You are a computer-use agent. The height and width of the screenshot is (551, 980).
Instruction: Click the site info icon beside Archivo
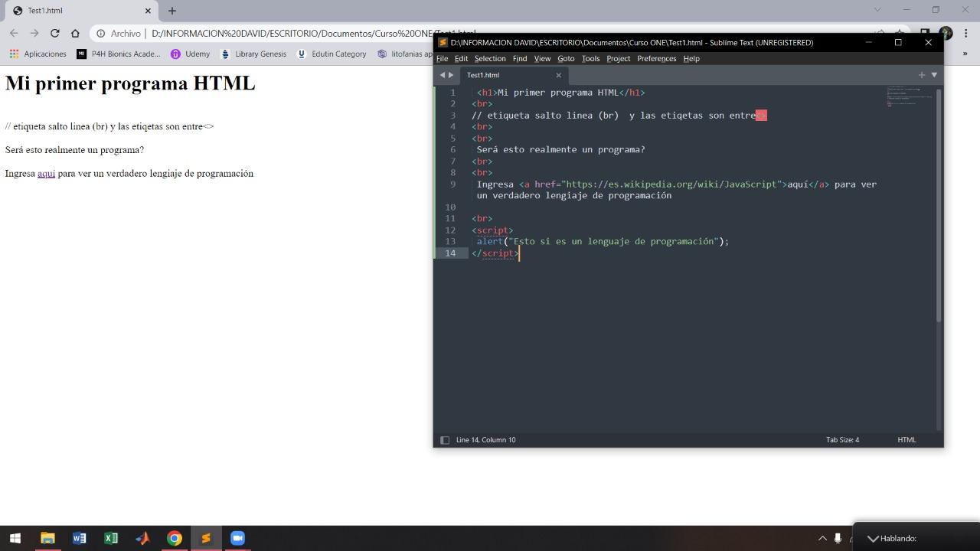[100, 33]
